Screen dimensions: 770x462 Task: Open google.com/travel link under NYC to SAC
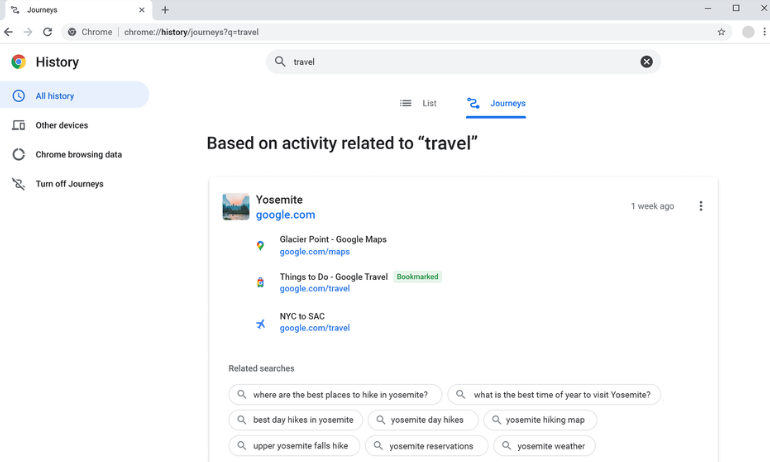[314, 327]
